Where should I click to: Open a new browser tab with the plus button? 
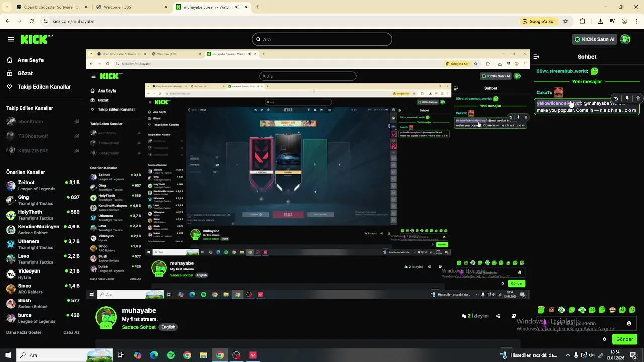257,7
